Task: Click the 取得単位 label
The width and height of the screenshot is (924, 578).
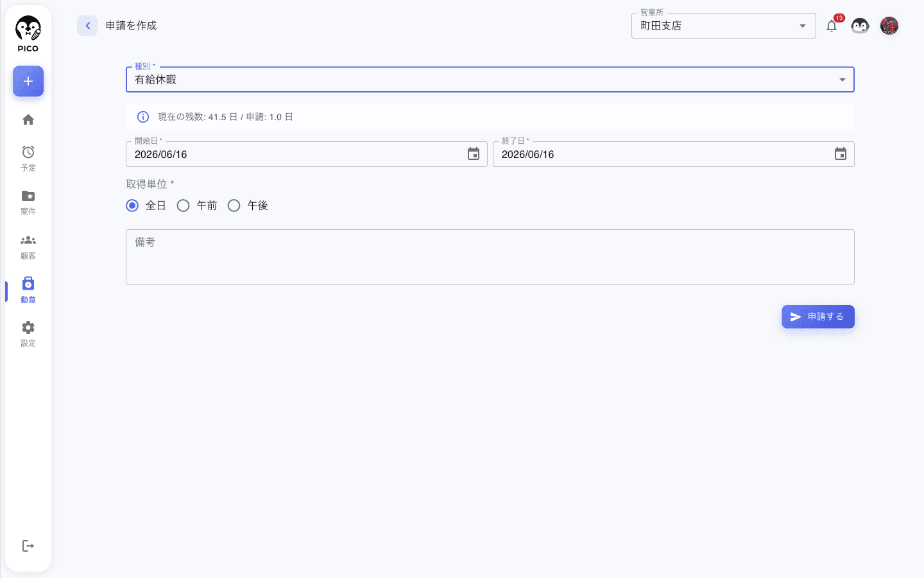Action: [x=150, y=184]
